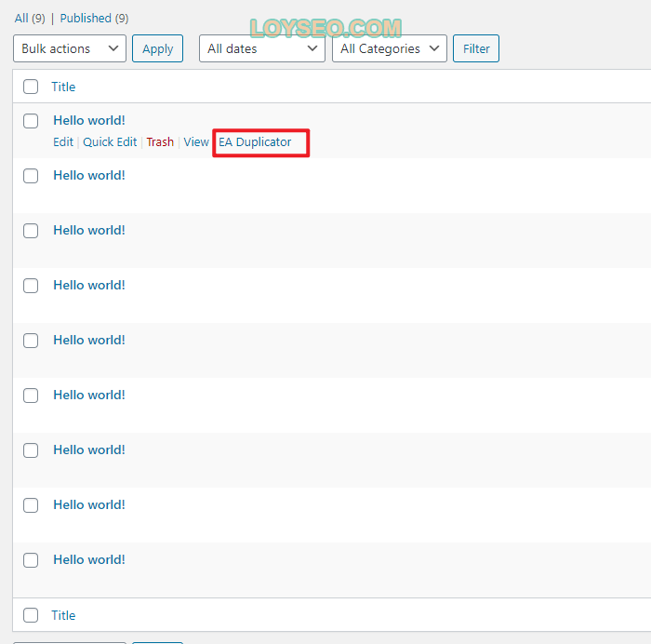Open Hello world! post above Edit link
The height and width of the screenshot is (644, 651).
click(x=89, y=120)
